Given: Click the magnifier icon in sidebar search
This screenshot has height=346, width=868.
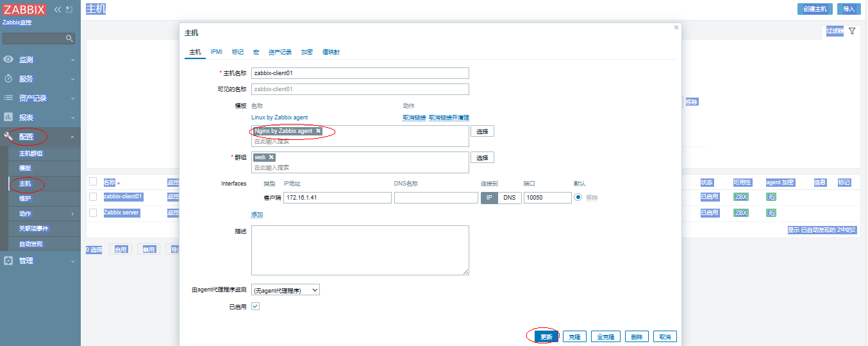Looking at the screenshot, I should [69, 39].
